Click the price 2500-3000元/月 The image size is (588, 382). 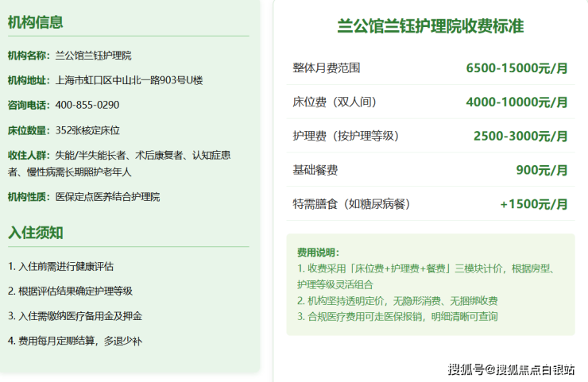(520, 136)
